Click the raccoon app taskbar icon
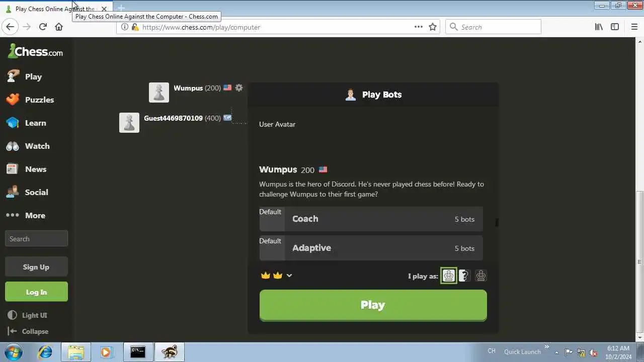This screenshot has height=362, width=644. (x=169, y=352)
